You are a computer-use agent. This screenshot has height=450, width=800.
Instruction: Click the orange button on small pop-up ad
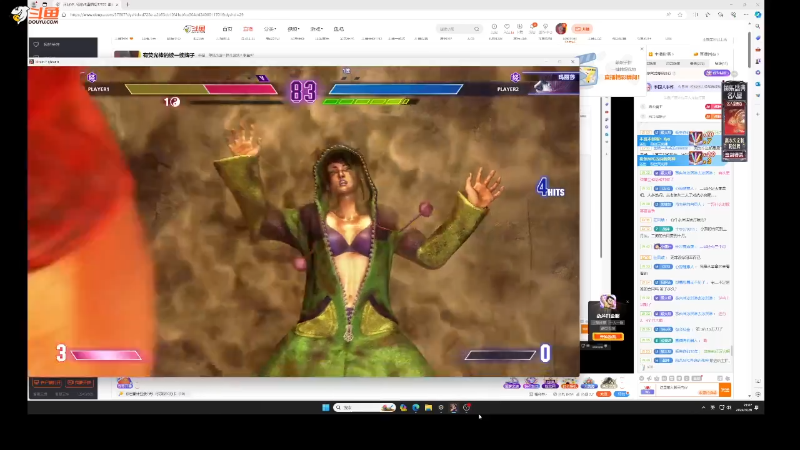608,337
